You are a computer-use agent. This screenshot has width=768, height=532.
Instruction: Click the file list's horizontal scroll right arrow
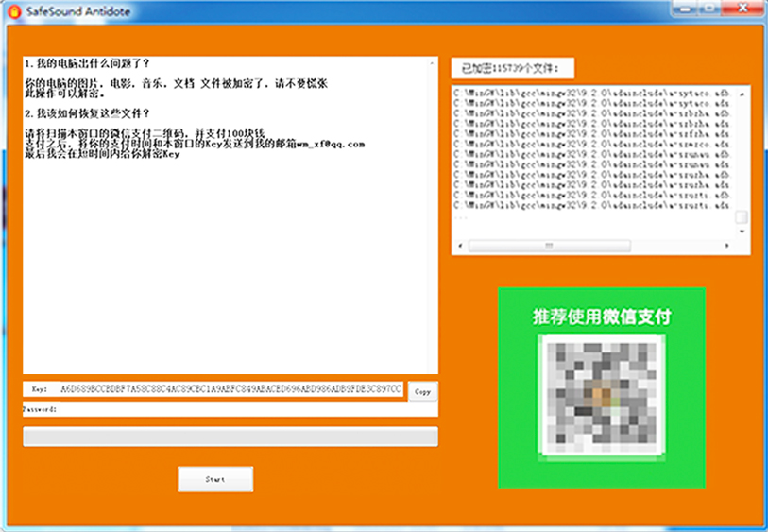[726, 246]
